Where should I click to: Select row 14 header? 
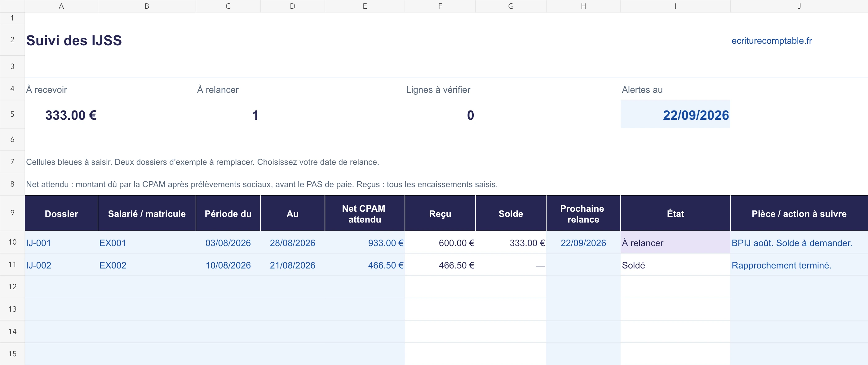point(12,331)
